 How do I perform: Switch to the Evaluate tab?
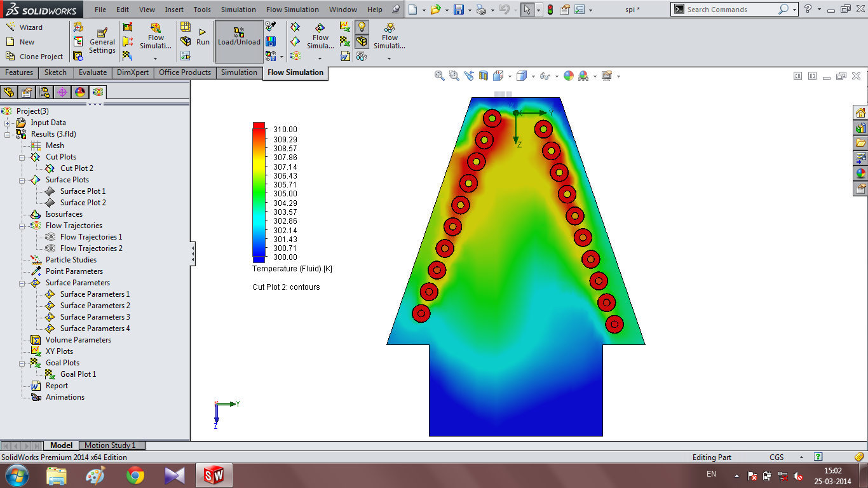coord(93,72)
